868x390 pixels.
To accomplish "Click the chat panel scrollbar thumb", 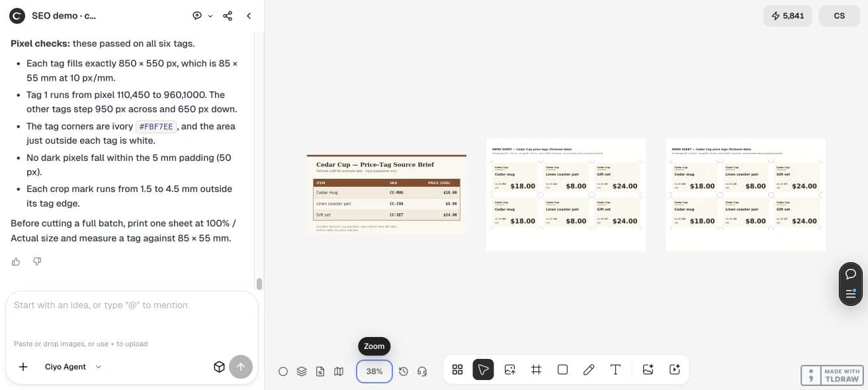I will click(x=259, y=284).
